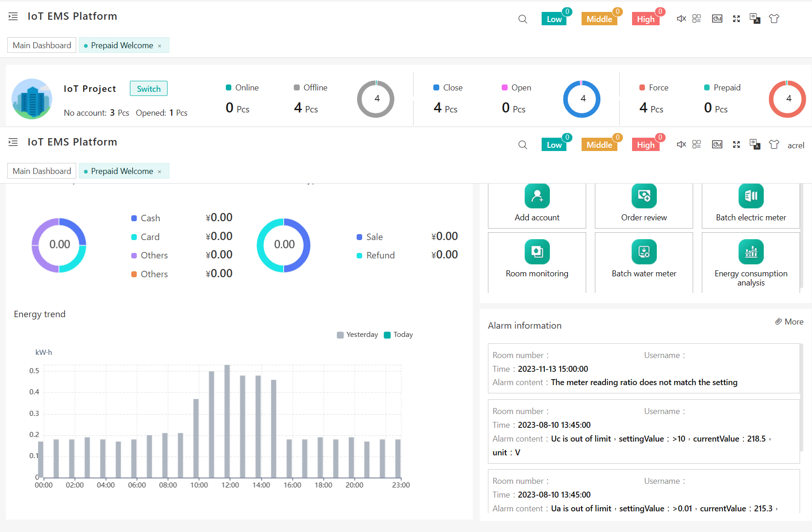Select Prepaid Welcome tab above the IoT Project card
812x532 pixels.
coord(124,45)
